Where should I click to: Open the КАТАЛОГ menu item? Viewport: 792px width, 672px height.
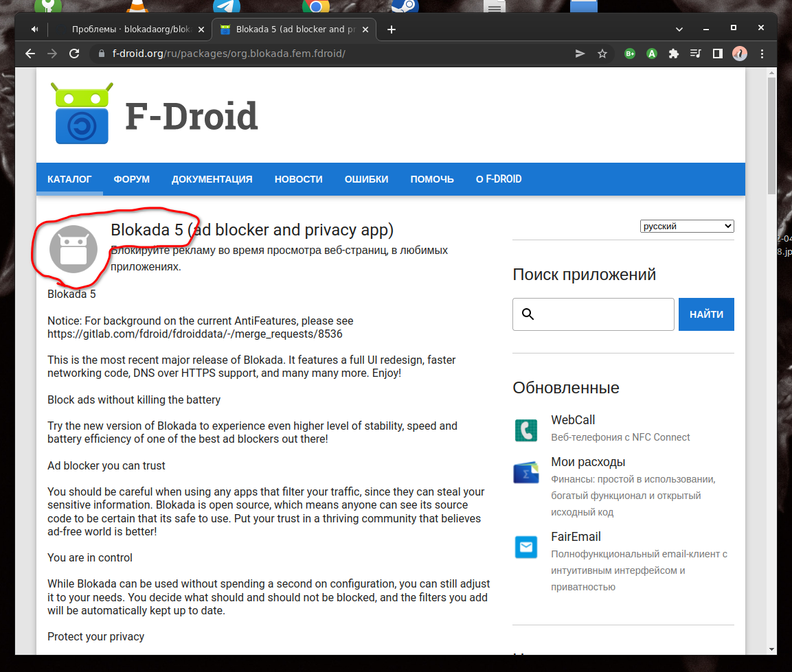[69, 179]
